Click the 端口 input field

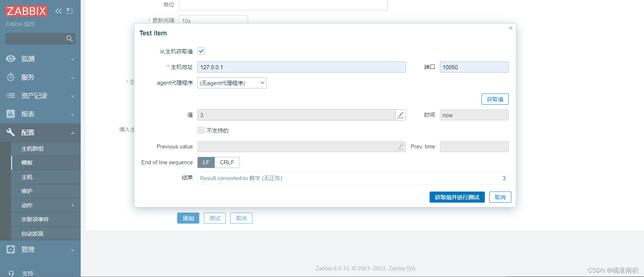(474, 67)
